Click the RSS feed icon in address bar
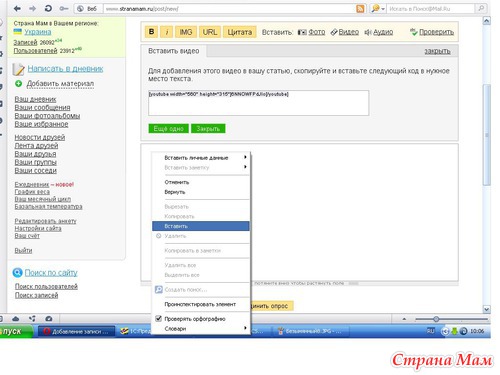Screen dimensions: 500x375 (360, 9)
